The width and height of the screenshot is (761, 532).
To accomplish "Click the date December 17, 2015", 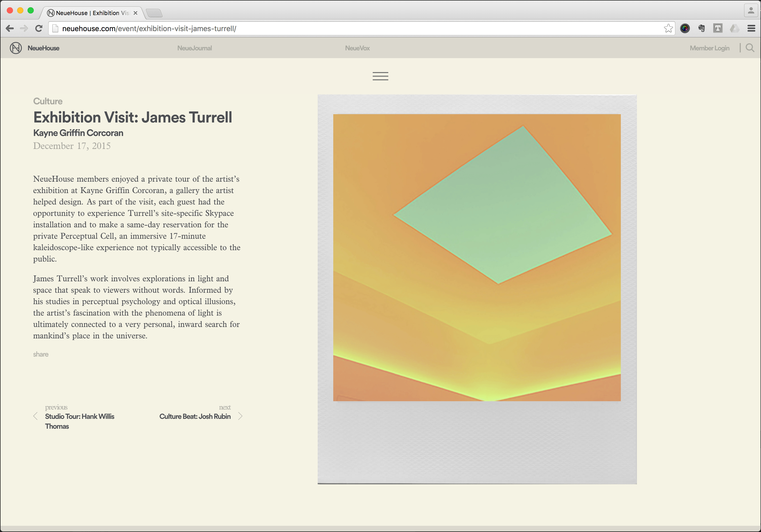I will click(72, 146).
